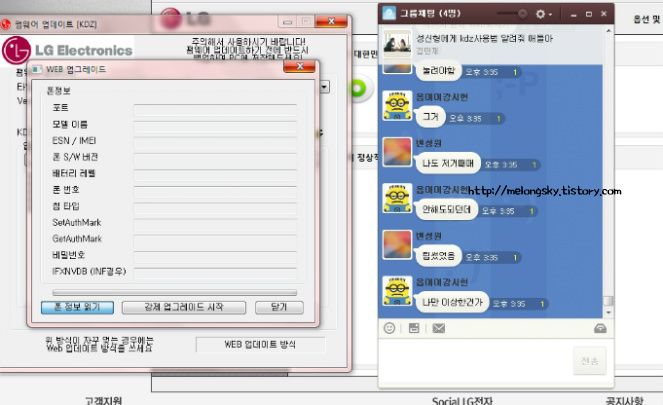
Task: Open the dropdown arrow beside the gear icon
Action: (x=550, y=15)
